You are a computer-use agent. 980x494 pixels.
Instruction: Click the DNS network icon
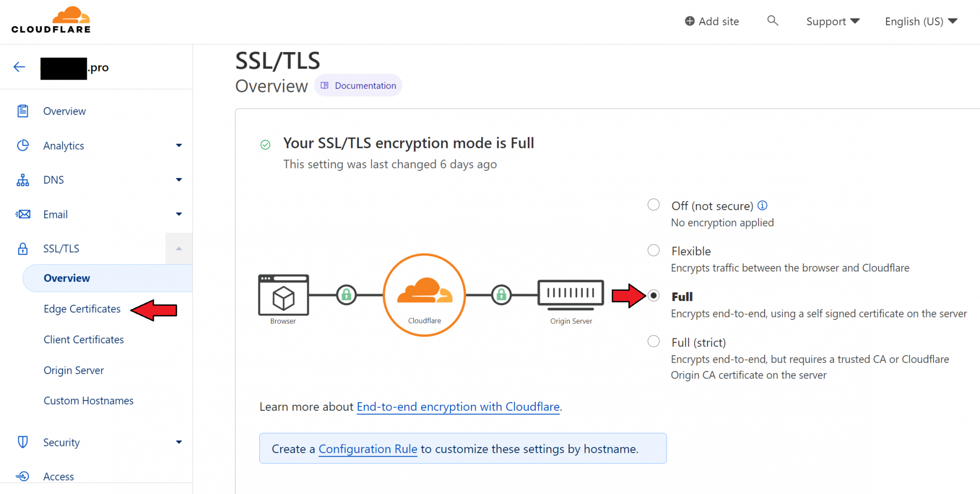[23, 180]
